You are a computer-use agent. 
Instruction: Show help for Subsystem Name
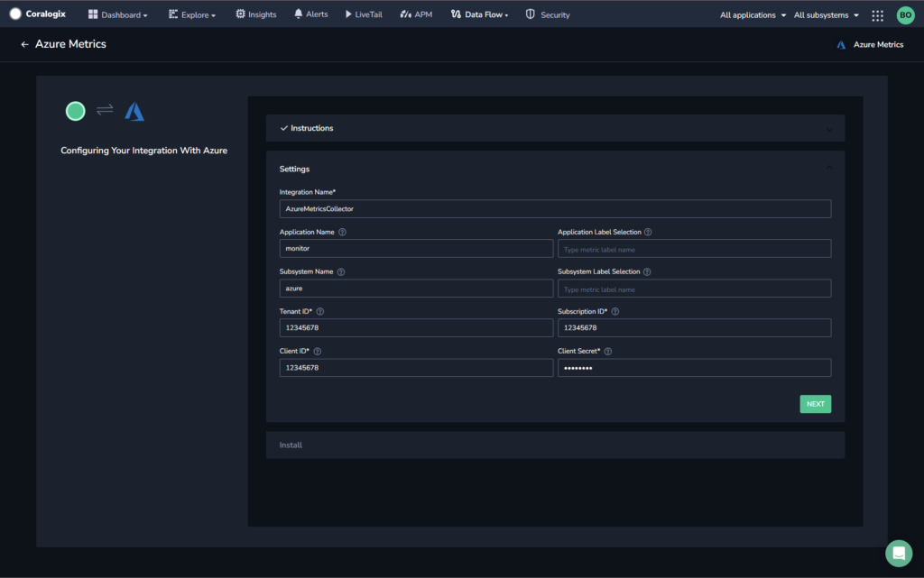coord(341,272)
